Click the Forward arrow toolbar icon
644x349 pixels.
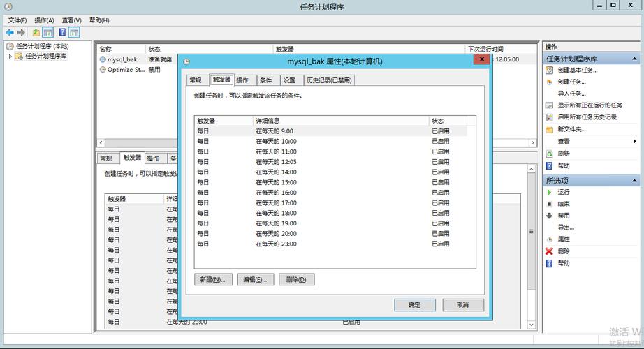(x=21, y=32)
